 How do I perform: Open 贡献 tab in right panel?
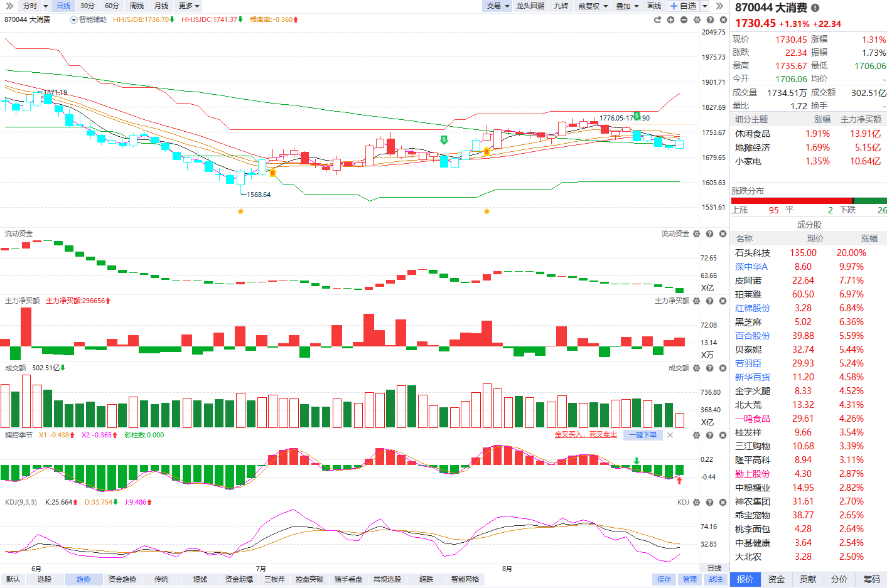pos(808,579)
